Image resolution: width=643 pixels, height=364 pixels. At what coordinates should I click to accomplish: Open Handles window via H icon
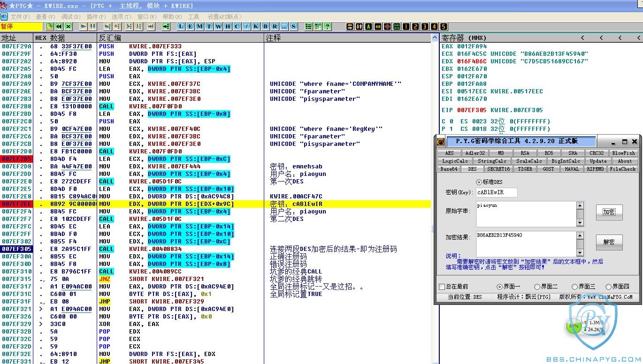tap(228, 27)
